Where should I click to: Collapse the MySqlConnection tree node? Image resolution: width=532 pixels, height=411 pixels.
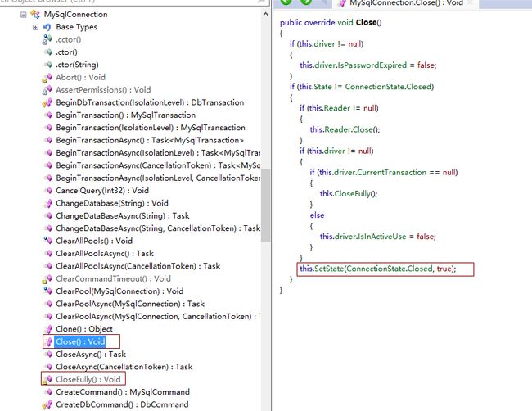click(x=24, y=15)
